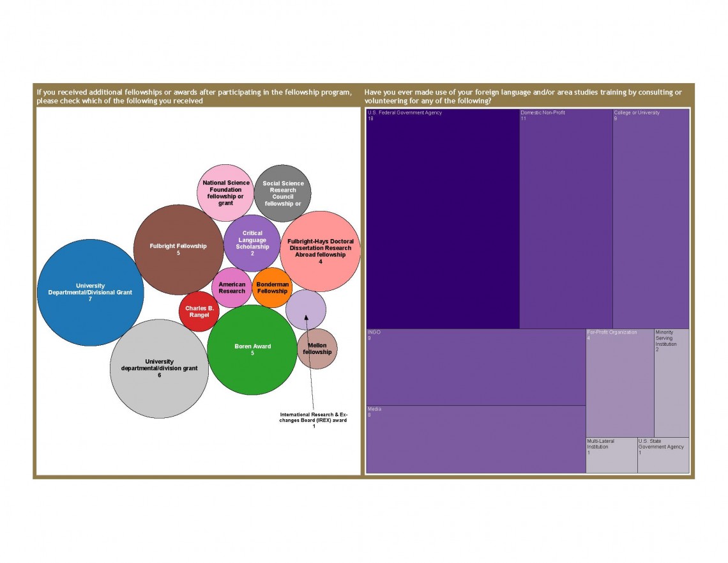Click the unlabeled lavender IREX bubble
The width and height of the screenshot is (728, 563).
click(306, 310)
